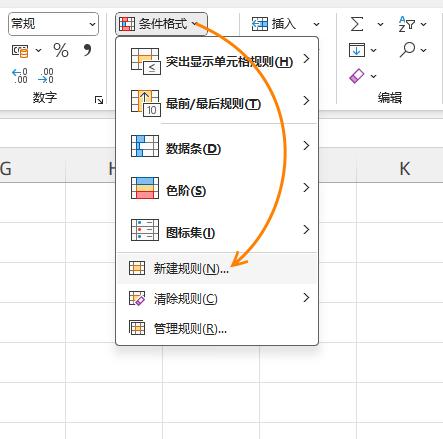The image size is (443, 439).
Task: Click the decrease decimal icon
Action: (46, 76)
